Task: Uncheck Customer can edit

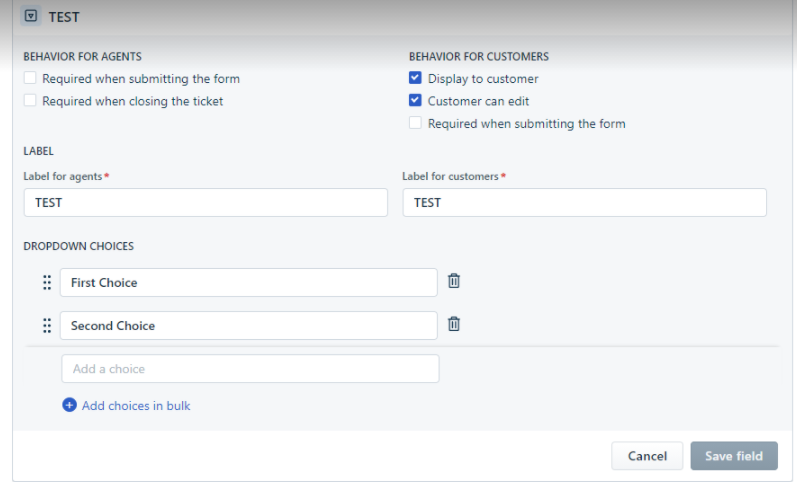Action: point(415,100)
